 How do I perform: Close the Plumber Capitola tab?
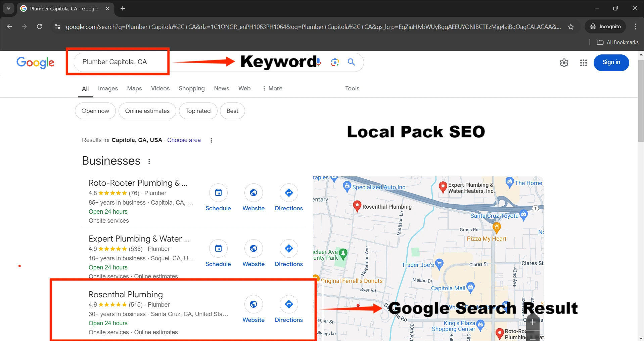(x=107, y=8)
